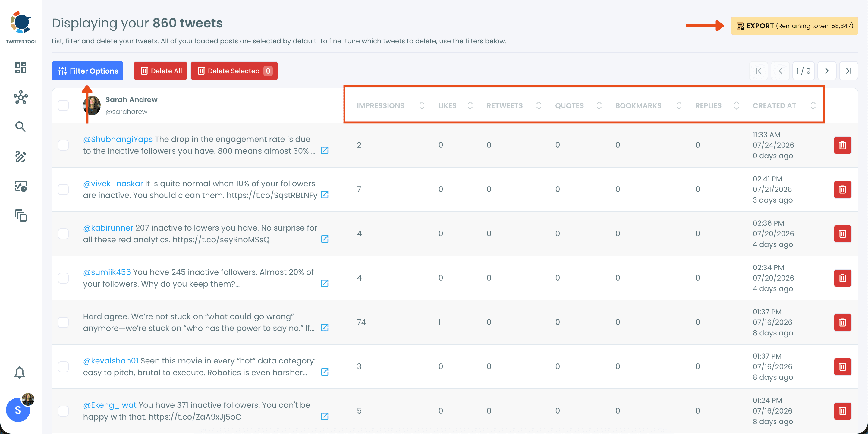Delete the @kevalshah01 tweet with trash icon
The height and width of the screenshot is (434, 868).
pos(842,366)
